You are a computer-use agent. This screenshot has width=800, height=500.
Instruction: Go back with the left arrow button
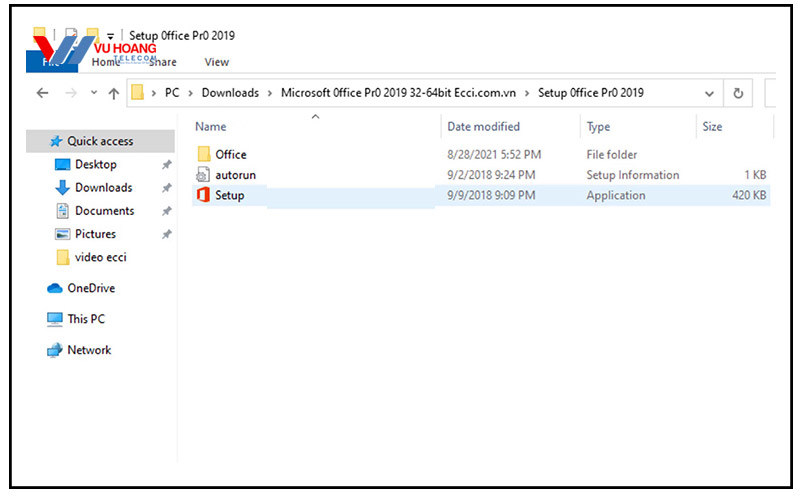42,93
